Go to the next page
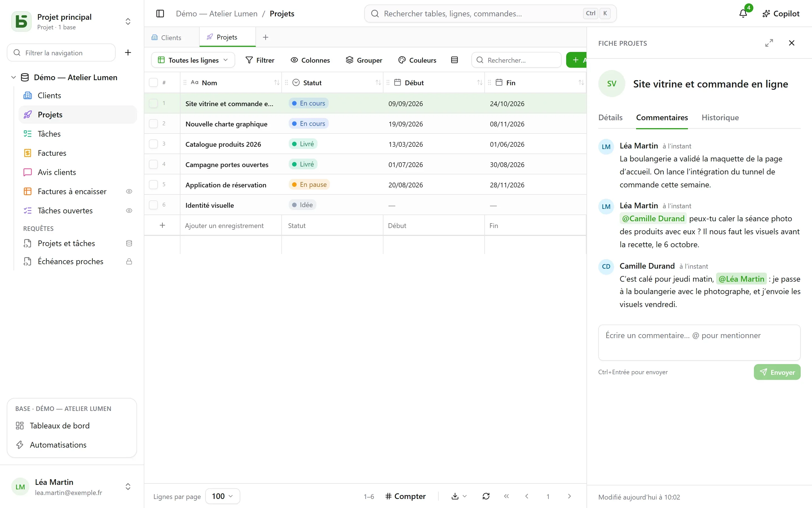 point(570,496)
